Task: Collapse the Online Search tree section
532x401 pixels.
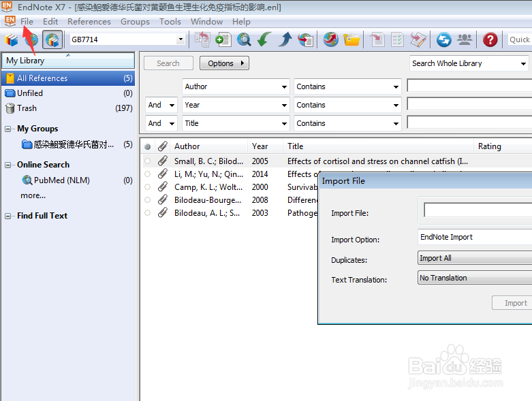Action: coord(7,165)
